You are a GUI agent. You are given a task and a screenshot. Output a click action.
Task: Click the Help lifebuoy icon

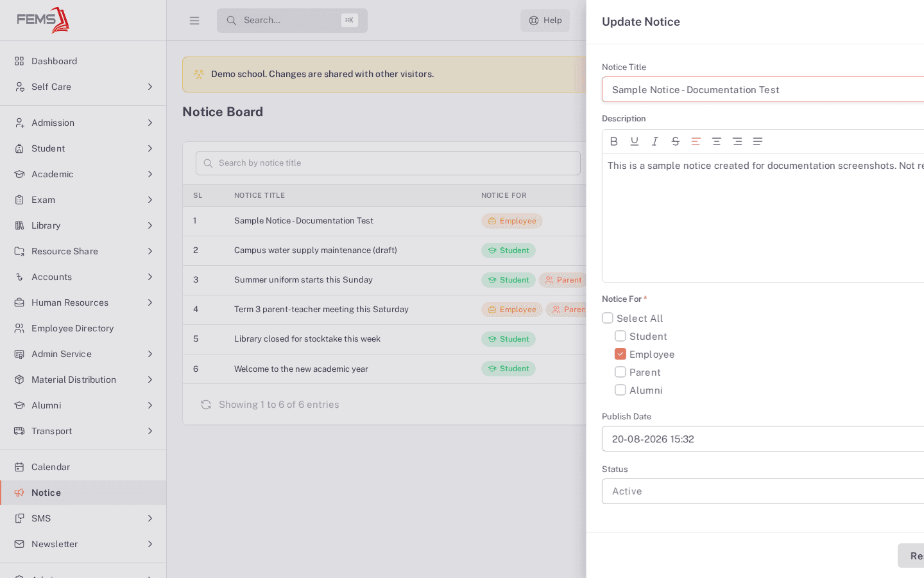coord(534,21)
